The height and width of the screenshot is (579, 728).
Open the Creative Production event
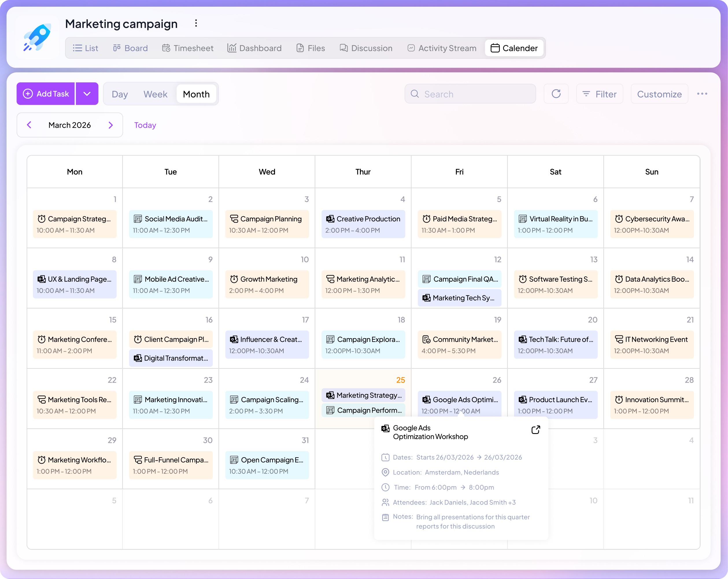[363, 224]
